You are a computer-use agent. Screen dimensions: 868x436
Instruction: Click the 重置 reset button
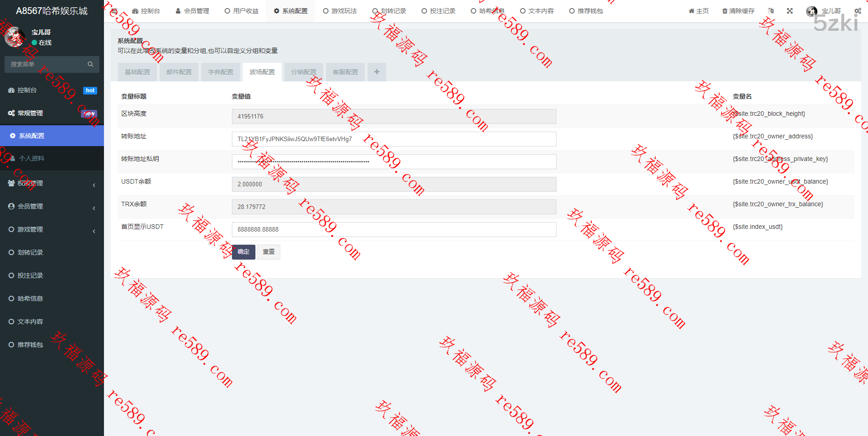tap(269, 252)
